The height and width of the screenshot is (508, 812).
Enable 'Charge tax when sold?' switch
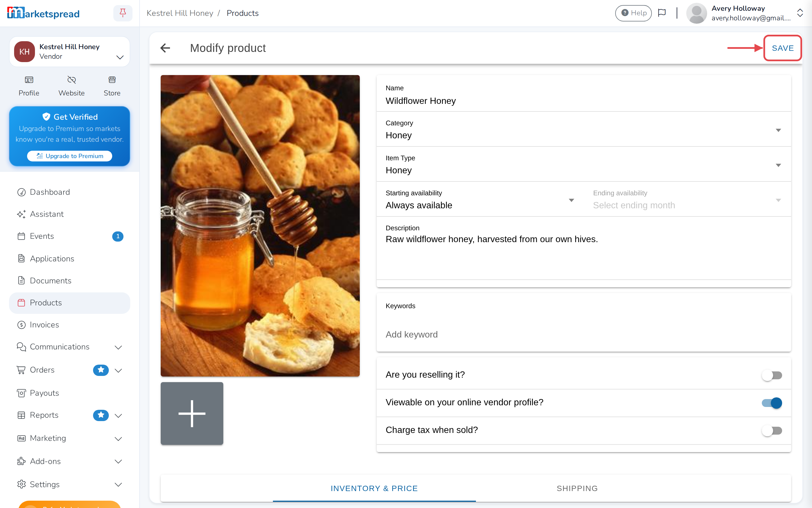772,430
